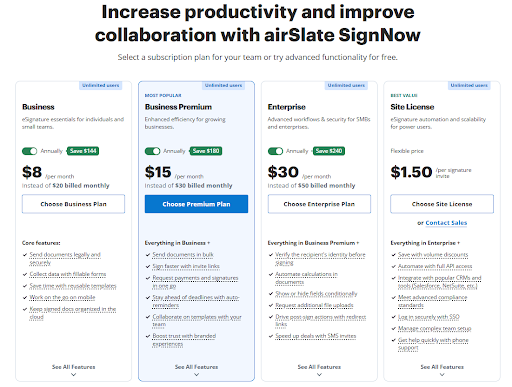Toggle Annually billing on Business plan

point(29,151)
